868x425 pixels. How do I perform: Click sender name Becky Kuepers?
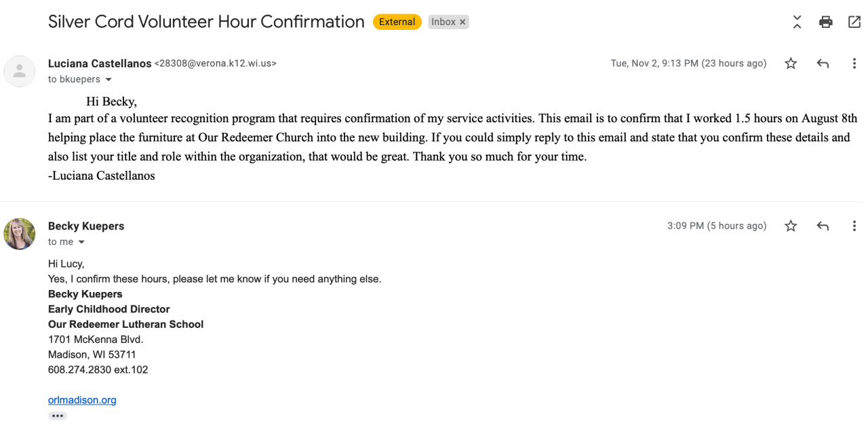click(86, 226)
